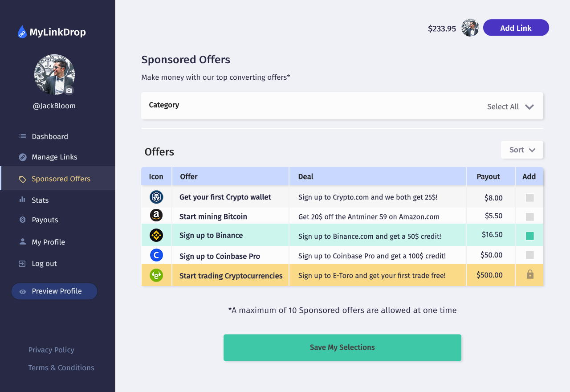Click the MyLinkDrop droplet logo icon
Screen dimensions: 570x392
pos(22,32)
